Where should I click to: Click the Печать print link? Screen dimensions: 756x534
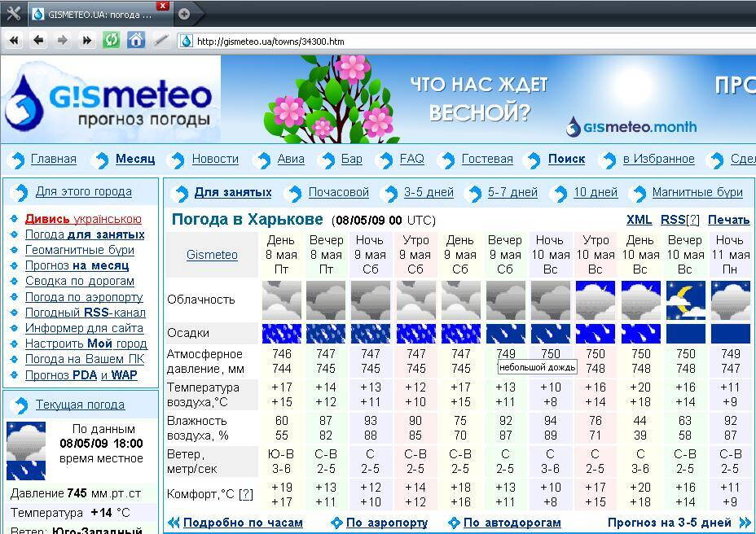(728, 220)
